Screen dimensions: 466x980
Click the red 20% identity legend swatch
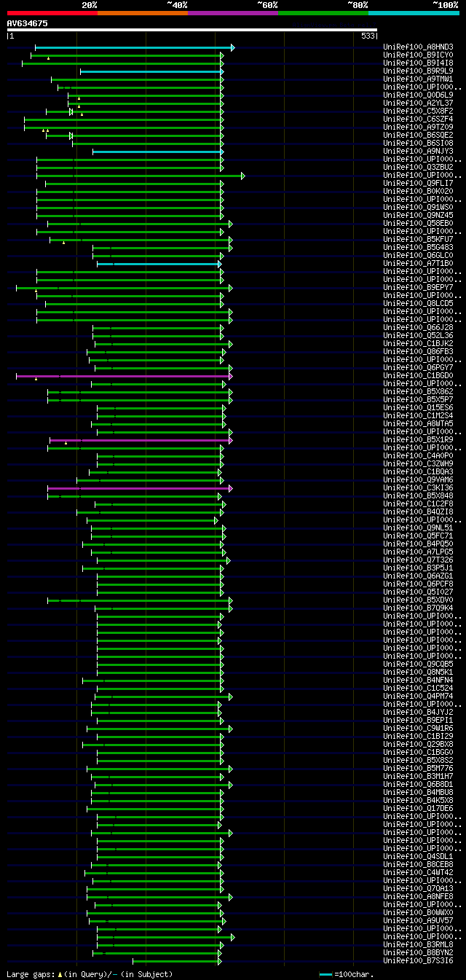click(52, 12)
